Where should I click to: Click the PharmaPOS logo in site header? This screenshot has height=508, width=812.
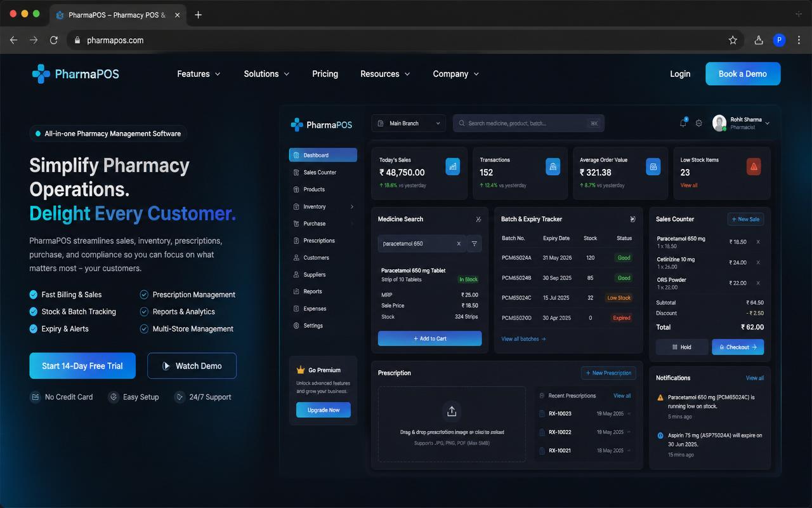75,74
